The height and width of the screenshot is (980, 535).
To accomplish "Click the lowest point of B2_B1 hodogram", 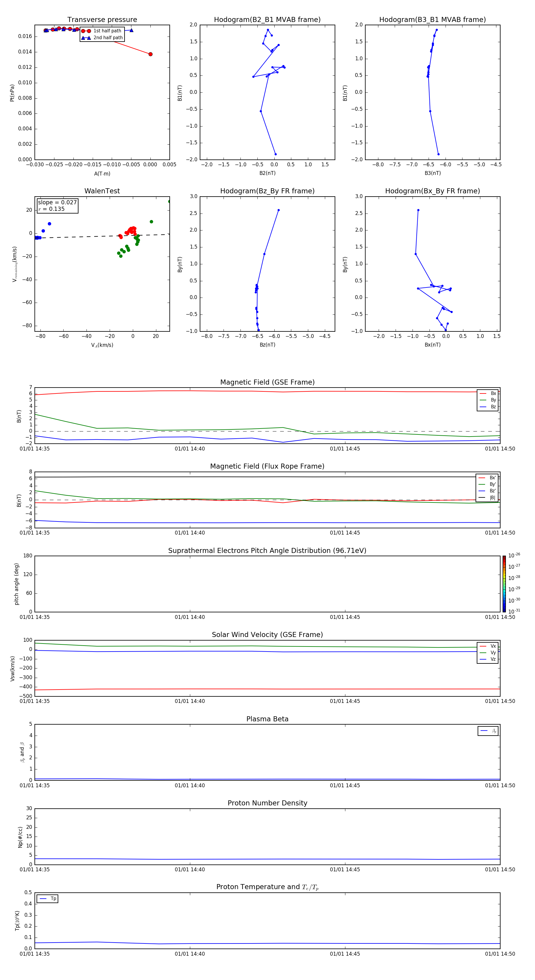I will 275,154.
